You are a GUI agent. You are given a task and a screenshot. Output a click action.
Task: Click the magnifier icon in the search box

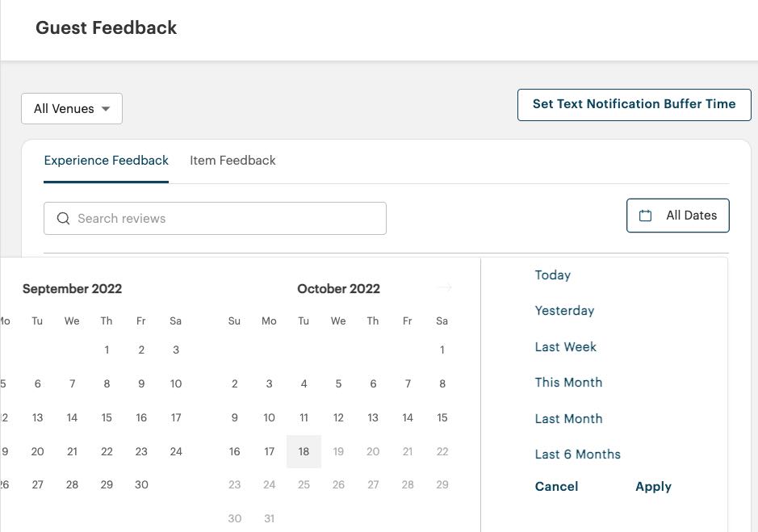(64, 219)
